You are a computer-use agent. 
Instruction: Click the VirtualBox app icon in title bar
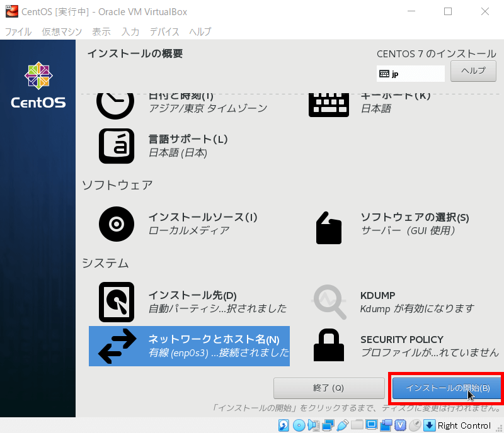pyautogui.click(x=12, y=11)
